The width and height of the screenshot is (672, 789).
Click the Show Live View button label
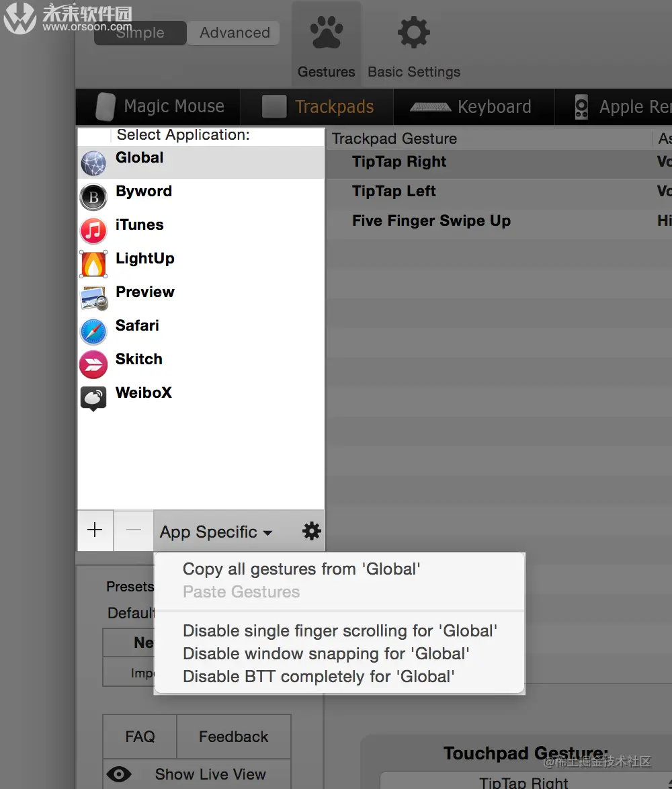210,774
